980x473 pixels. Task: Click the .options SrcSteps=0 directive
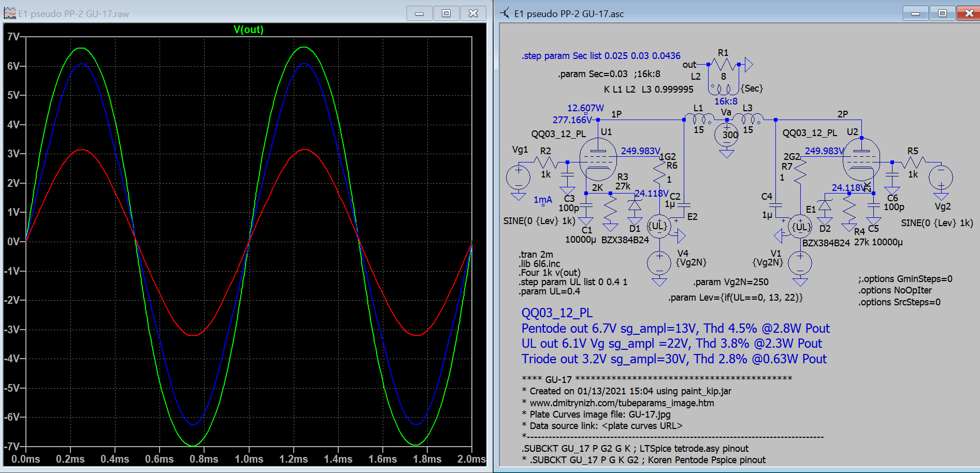point(900,302)
